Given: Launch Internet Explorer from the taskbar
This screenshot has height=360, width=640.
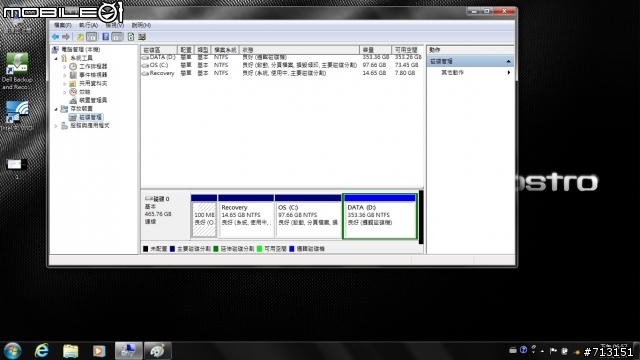Looking at the screenshot, I should coord(41,351).
